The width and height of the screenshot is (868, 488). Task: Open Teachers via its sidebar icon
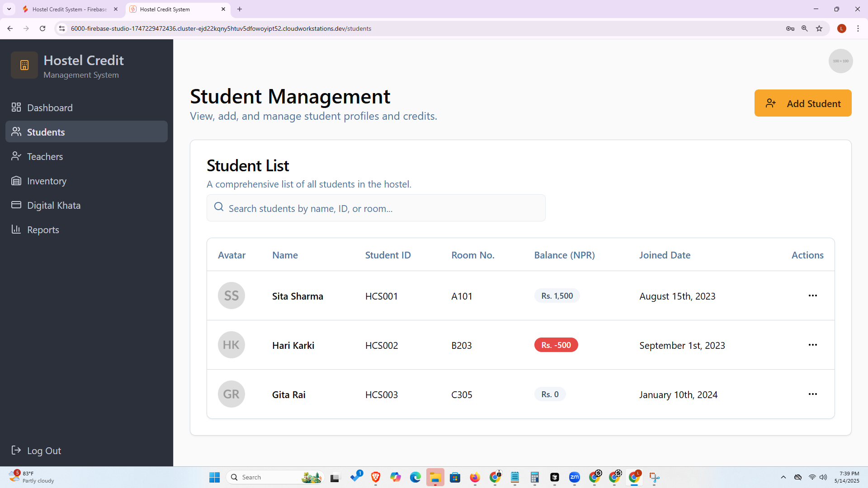(16, 156)
